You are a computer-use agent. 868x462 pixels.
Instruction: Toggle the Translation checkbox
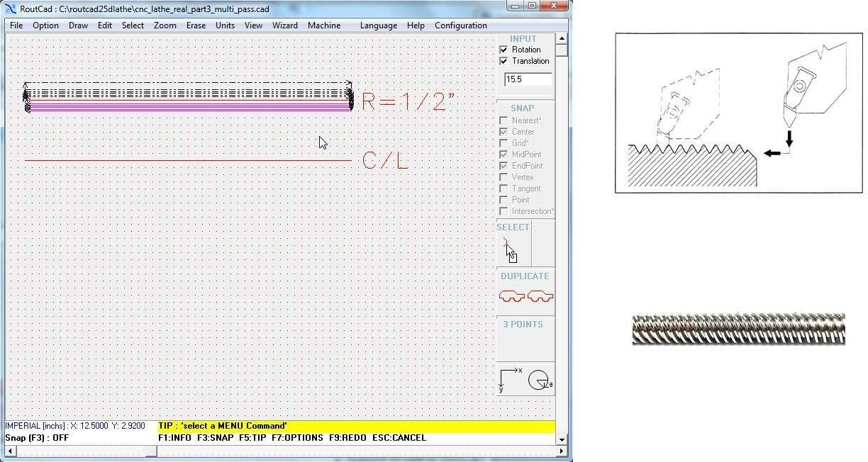(503, 61)
